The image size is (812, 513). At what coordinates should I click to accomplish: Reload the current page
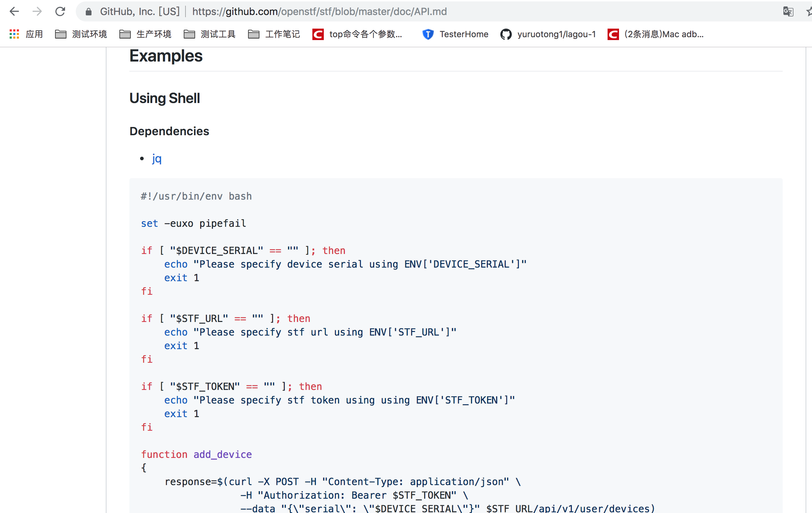pyautogui.click(x=60, y=11)
